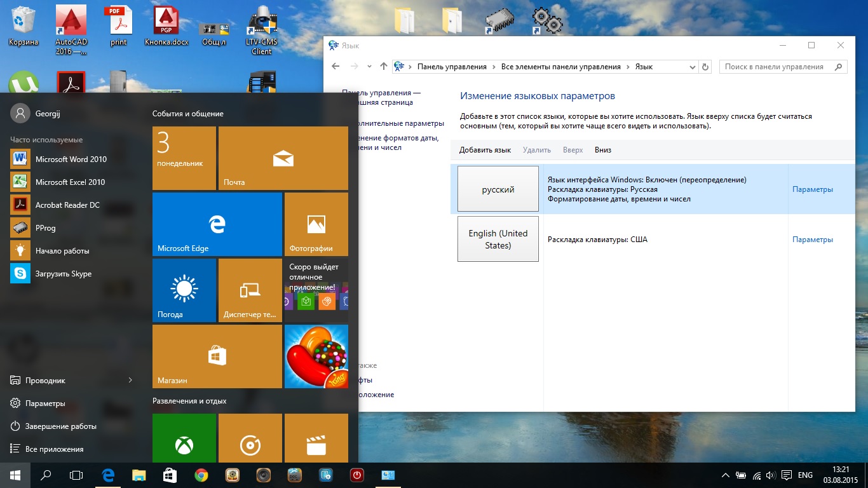The image size is (868, 488).
Task: Open File Explorer from the taskbar
Action: coord(139,475)
